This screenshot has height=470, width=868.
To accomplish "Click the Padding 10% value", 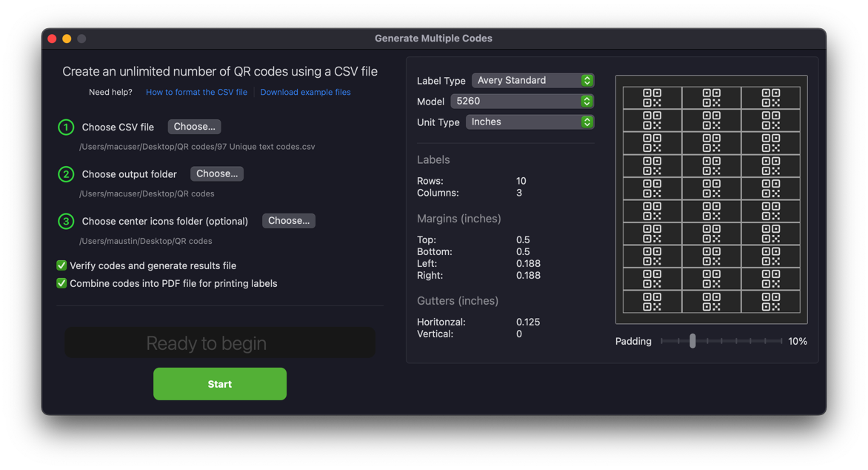I will pyautogui.click(x=798, y=342).
